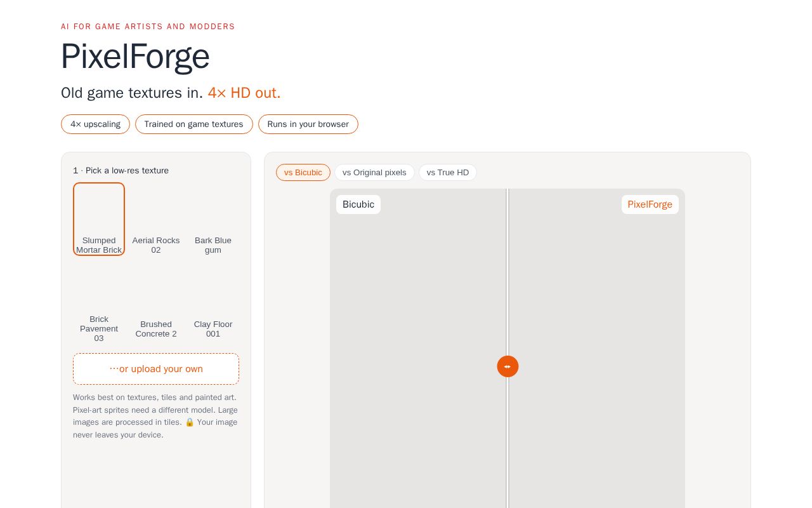Select the Slumped Mortar Brick texture
The image size is (812, 508).
point(99,219)
